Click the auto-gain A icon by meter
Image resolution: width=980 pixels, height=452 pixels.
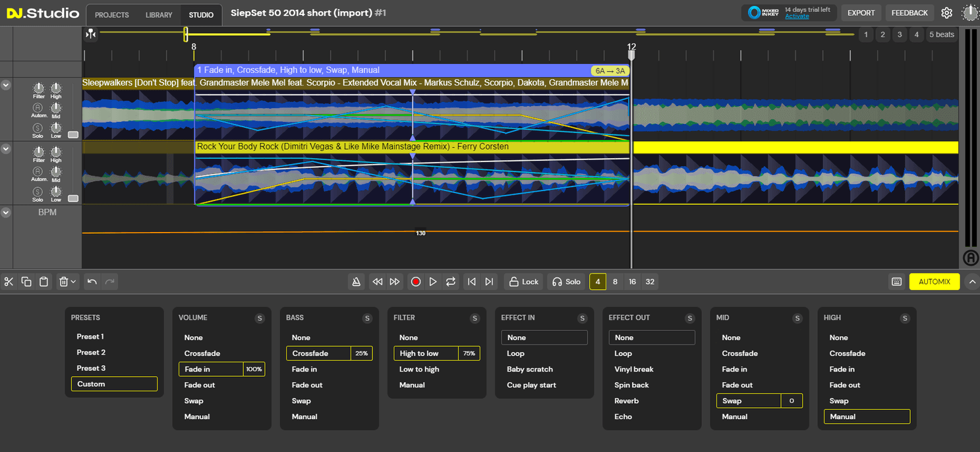point(971,258)
